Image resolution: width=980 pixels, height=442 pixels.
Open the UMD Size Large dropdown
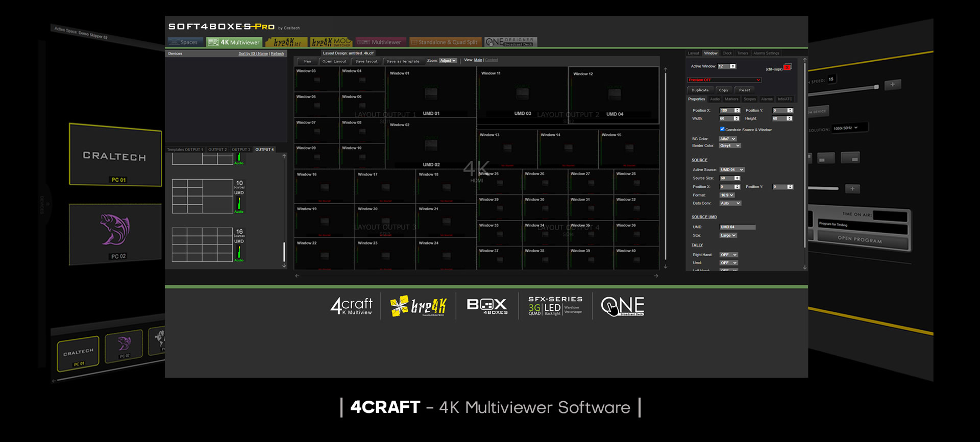728,235
